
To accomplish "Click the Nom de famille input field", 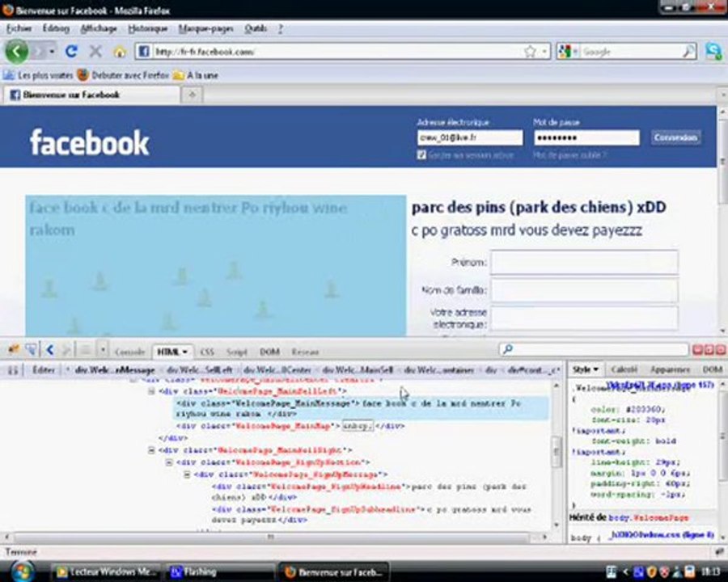I will (585, 290).
